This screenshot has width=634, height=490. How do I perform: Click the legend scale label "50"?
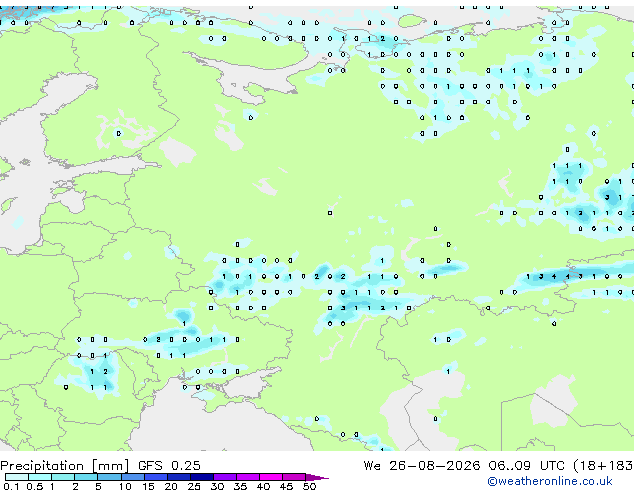[310, 486]
